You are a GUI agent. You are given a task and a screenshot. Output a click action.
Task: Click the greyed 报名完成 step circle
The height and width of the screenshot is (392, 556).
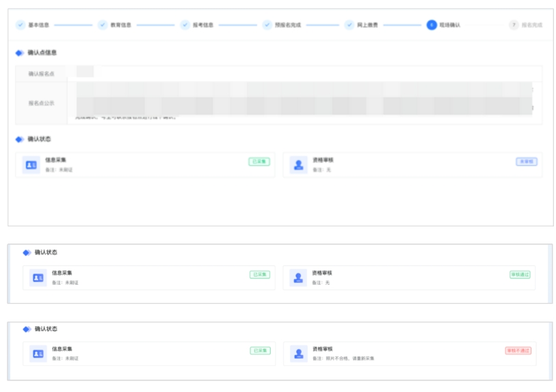[514, 25]
